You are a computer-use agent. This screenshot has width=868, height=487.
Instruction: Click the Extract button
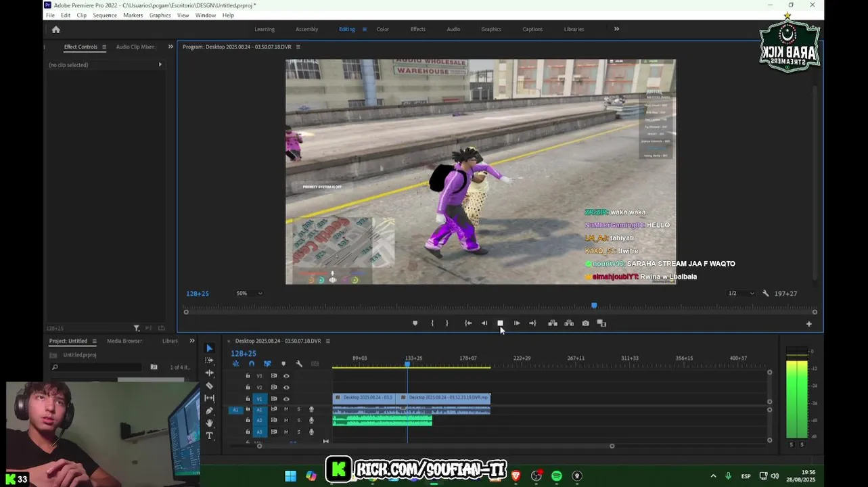point(569,323)
